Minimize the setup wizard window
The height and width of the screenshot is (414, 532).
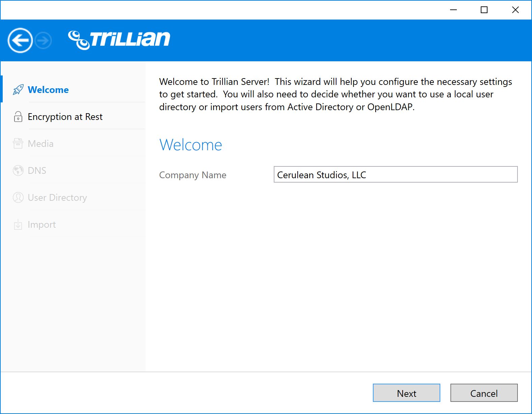tap(453, 10)
